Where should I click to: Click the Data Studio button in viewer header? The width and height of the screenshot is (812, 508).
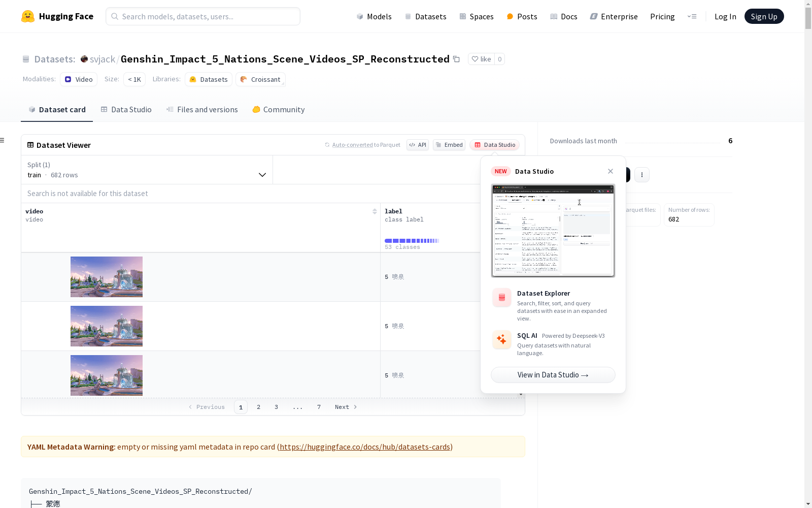click(495, 145)
